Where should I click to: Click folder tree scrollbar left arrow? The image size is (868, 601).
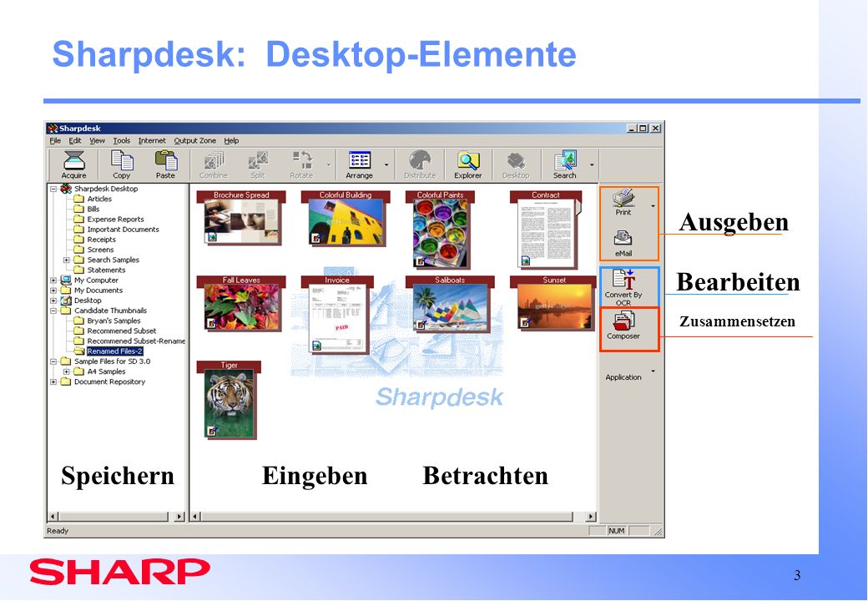pos(53,517)
